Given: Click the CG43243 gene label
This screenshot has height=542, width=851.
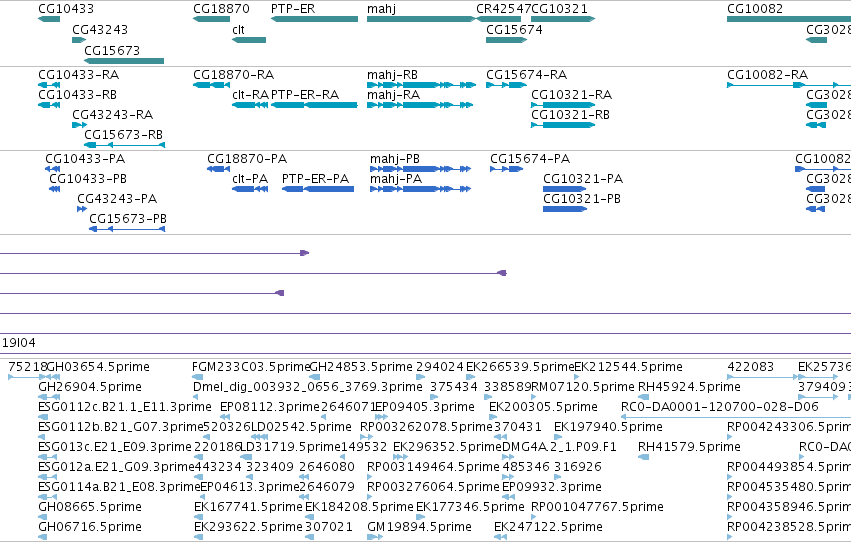Looking at the screenshot, I should (x=100, y=30).
